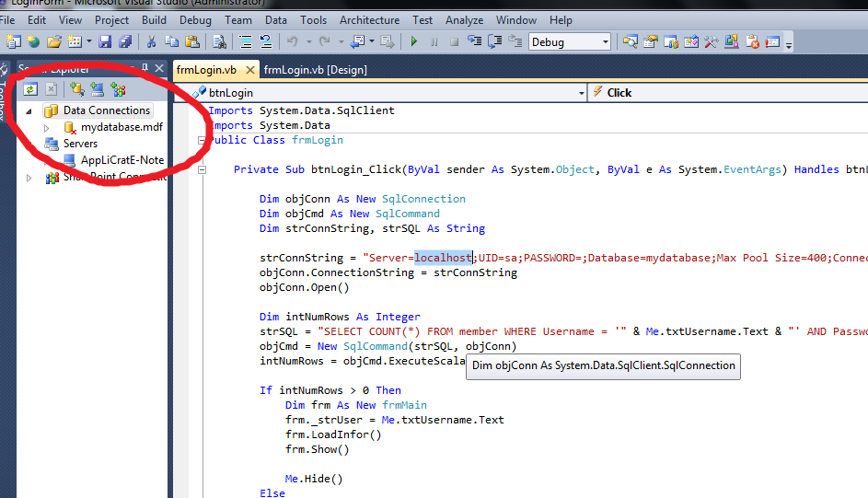Click the Break All pause icon
This screenshot has height=498, width=868.
[434, 42]
